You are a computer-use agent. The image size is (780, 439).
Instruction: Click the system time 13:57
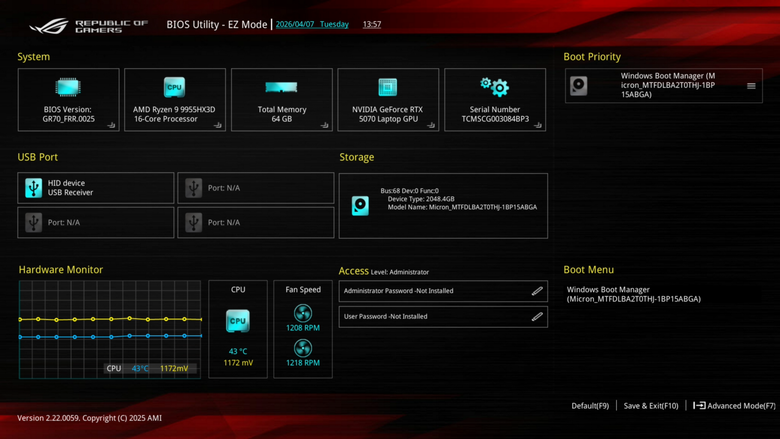click(372, 24)
